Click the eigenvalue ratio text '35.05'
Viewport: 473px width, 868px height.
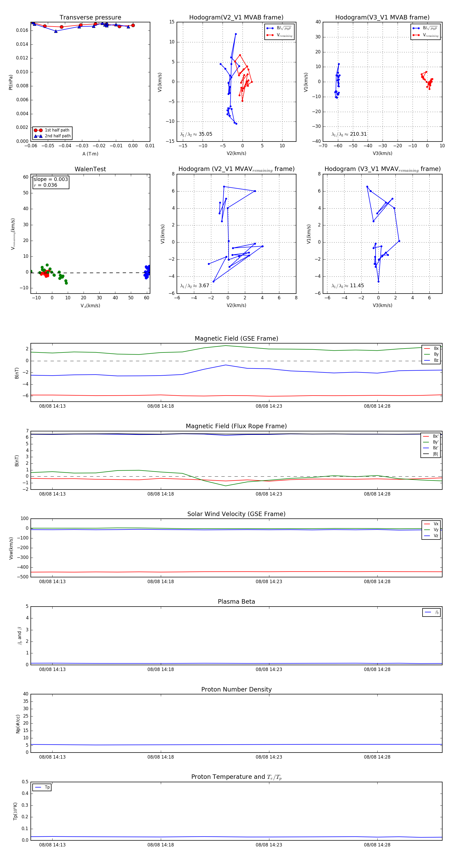(205, 134)
